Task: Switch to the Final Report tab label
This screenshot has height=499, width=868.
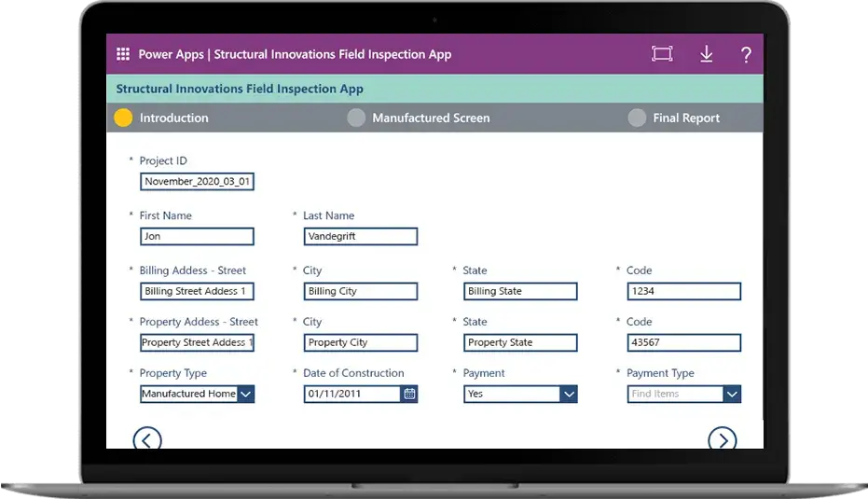Action: [x=686, y=118]
